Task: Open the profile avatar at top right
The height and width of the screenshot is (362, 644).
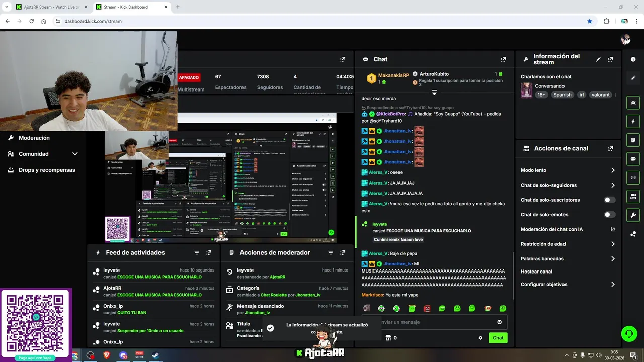Action: [x=625, y=40]
